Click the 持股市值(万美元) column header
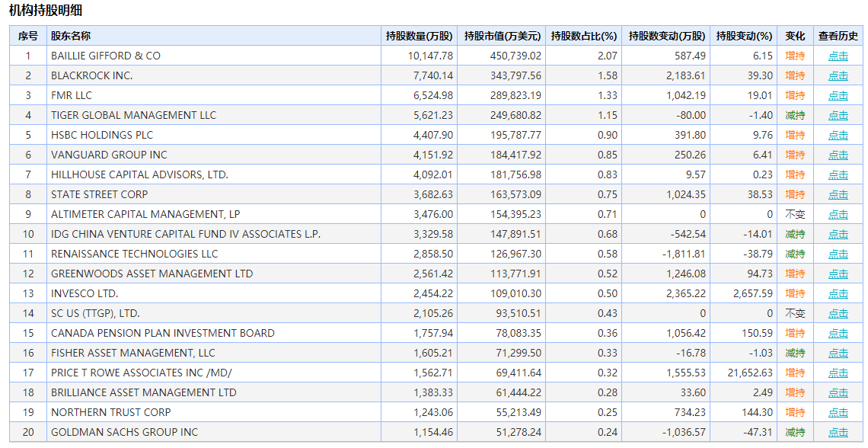Image resolution: width=868 pixels, height=448 pixels. 503,36
